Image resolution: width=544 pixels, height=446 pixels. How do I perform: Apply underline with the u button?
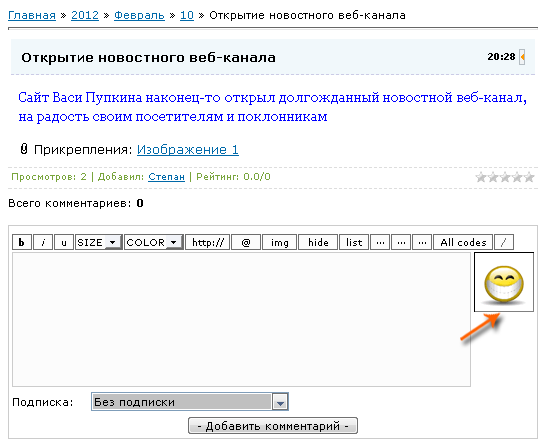[64, 242]
